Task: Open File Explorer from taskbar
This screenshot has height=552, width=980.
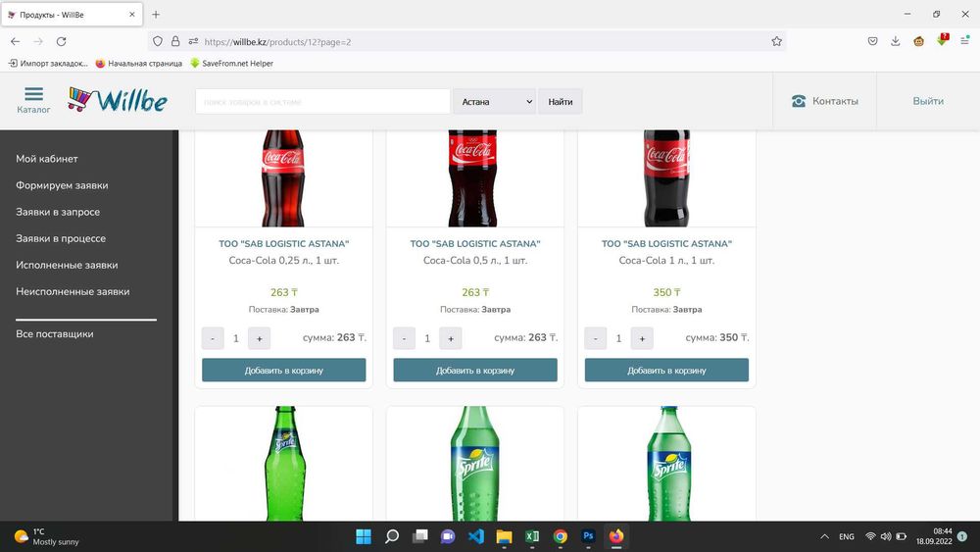Action: [x=504, y=536]
